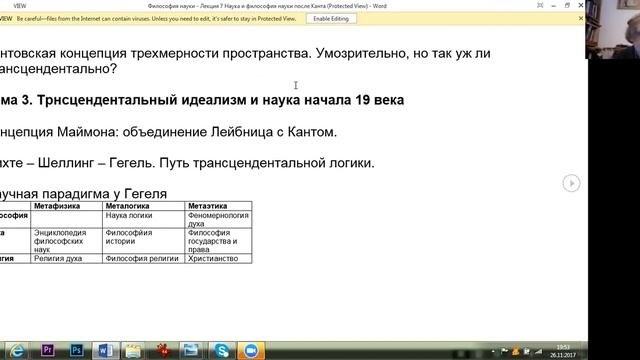Image resolution: width=640 pixels, height=360 pixels.
Task: Open Internet Explorer from the taskbar
Action: tap(17, 351)
